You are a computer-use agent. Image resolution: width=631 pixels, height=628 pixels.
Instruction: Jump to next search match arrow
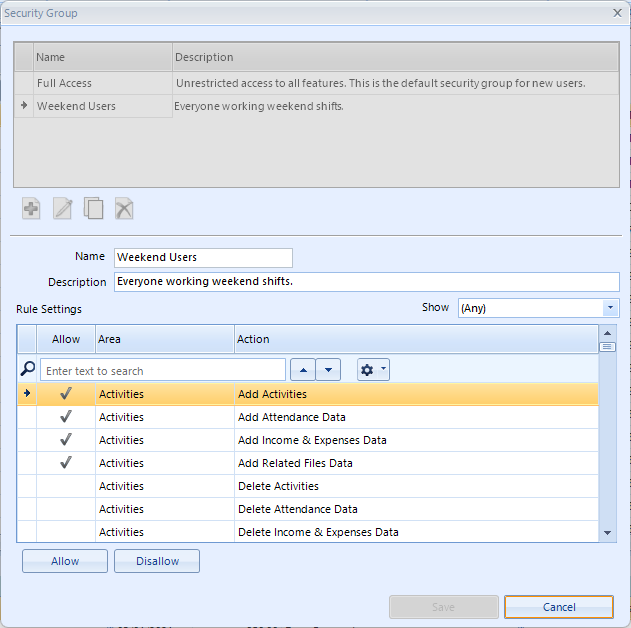coord(328,370)
